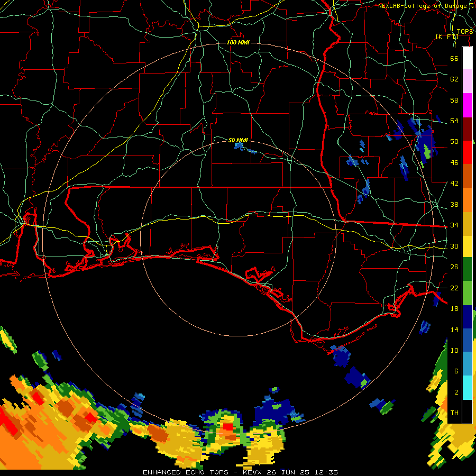Select the 22 legend value

(454, 288)
